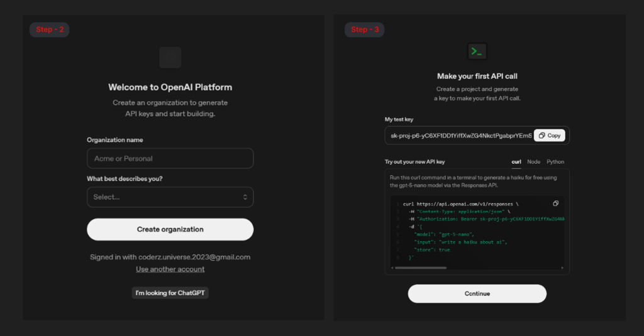Screen dimensions: 644x336
Task: Click the 'I'm looking for ChatGPT' button
Action: pyautogui.click(x=170, y=293)
